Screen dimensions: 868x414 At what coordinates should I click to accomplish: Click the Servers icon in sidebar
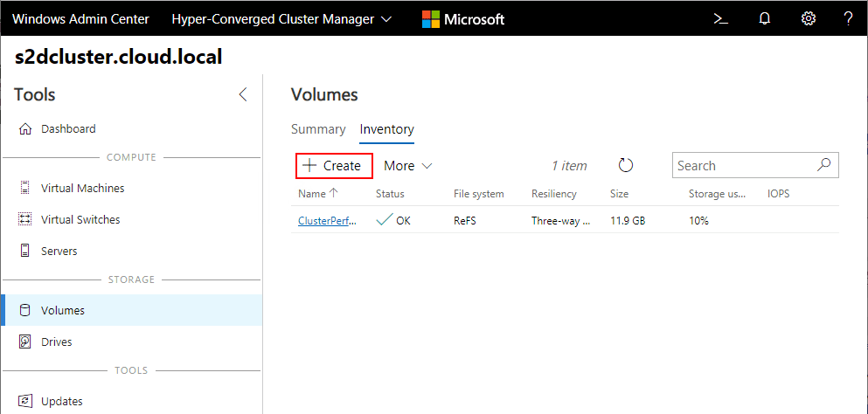[24, 251]
